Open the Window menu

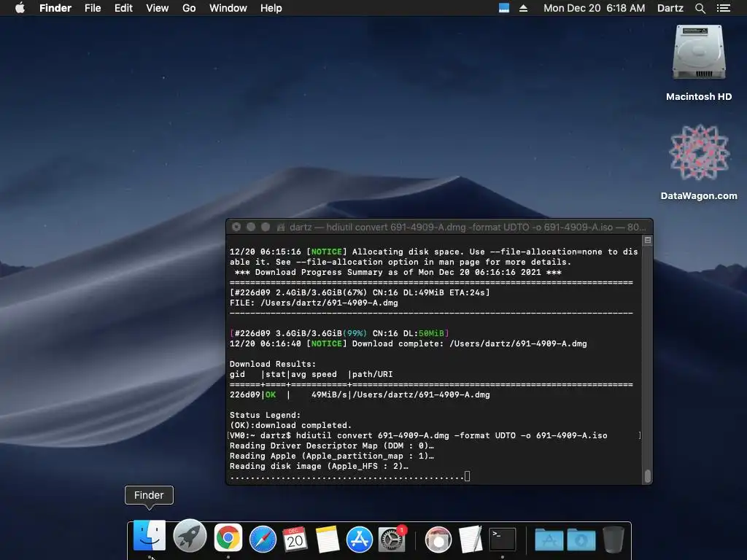tap(228, 8)
